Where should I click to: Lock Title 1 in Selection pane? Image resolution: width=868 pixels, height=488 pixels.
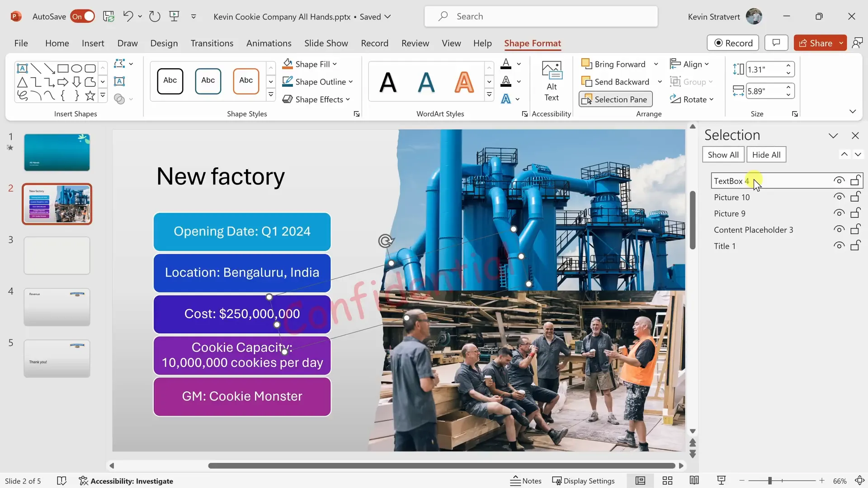(x=855, y=245)
